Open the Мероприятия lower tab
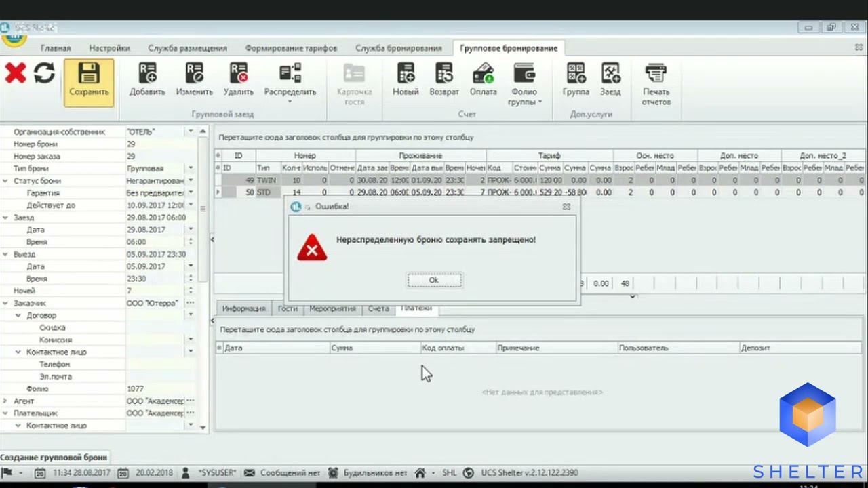This screenshot has height=488, width=868. [332, 308]
